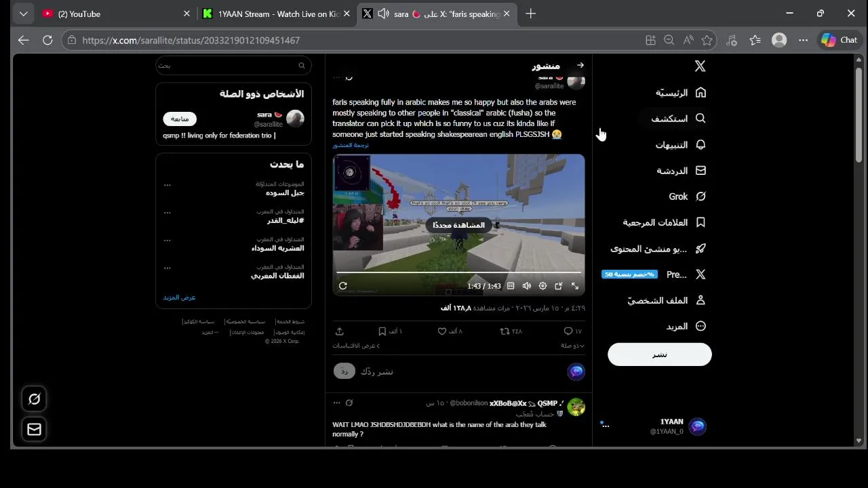Open floating messages envelope button
868x488 pixels.
pyautogui.click(x=34, y=430)
